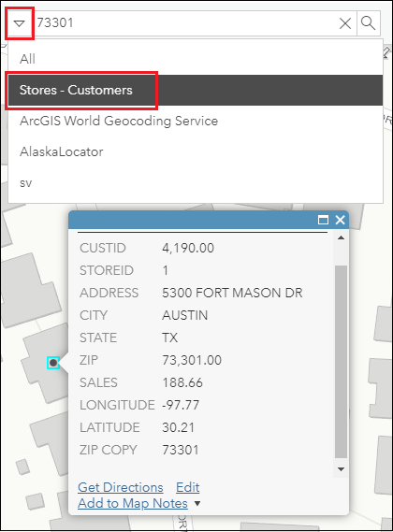
Task: Pick the AlaskaLocator source
Action: tap(196, 151)
